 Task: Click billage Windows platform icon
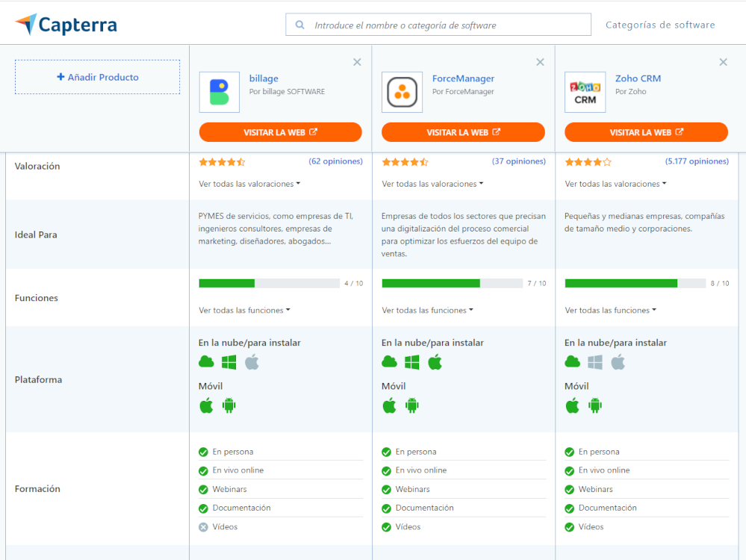tap(229, 363)
